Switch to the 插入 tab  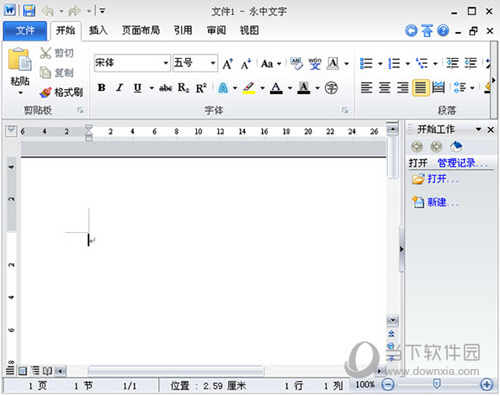(x=98, y=31)
